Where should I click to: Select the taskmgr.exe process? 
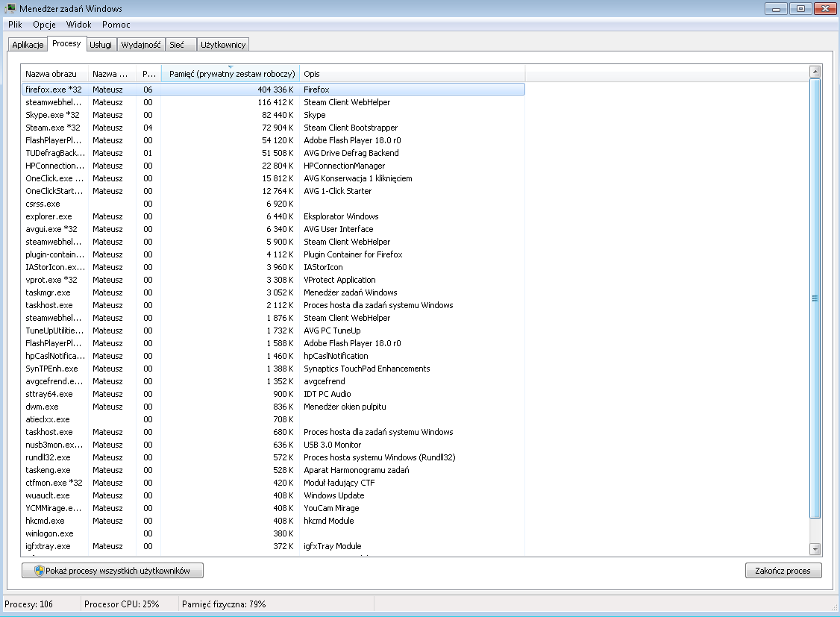(273, 292)
